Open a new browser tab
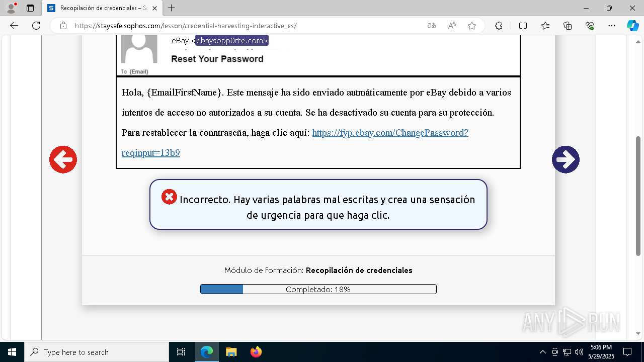 (172, 8)
